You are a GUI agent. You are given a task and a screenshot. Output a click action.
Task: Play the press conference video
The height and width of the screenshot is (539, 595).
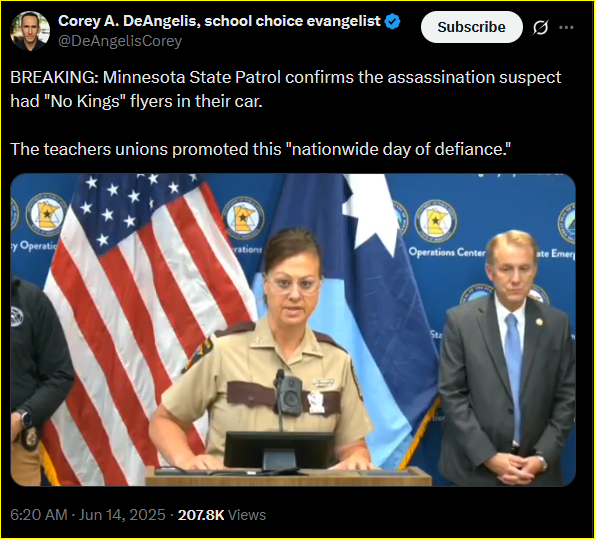293,330
